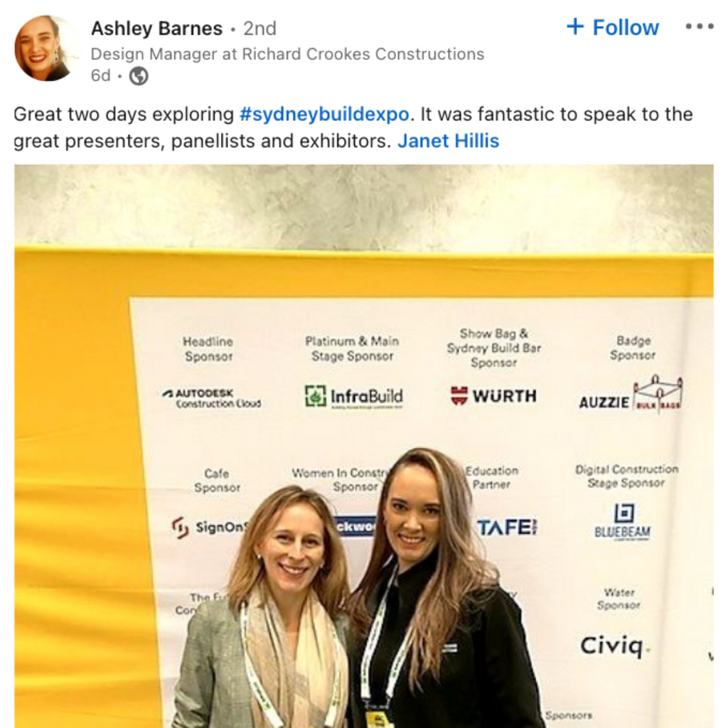Click the Würth logo on banner
Screen dimensions: 728x728
pos(493,395)
